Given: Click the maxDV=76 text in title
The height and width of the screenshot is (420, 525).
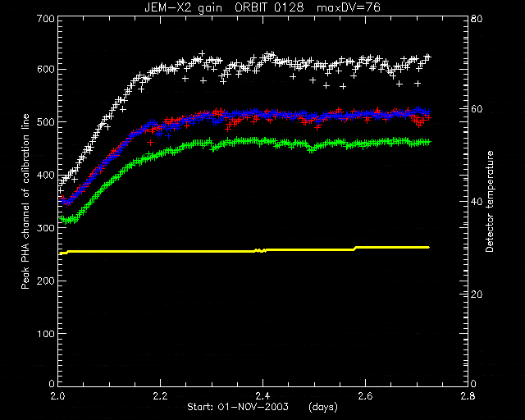Looking at the screenshot, I should pos(348,7).
